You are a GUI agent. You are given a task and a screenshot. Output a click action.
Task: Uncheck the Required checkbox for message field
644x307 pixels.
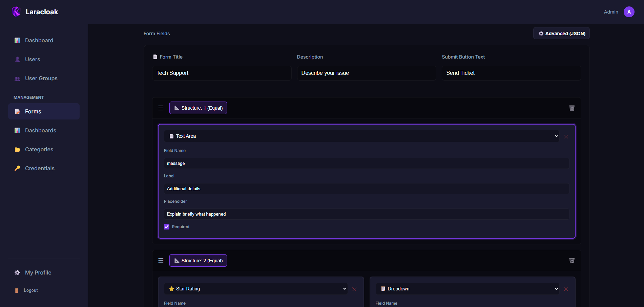166,226
